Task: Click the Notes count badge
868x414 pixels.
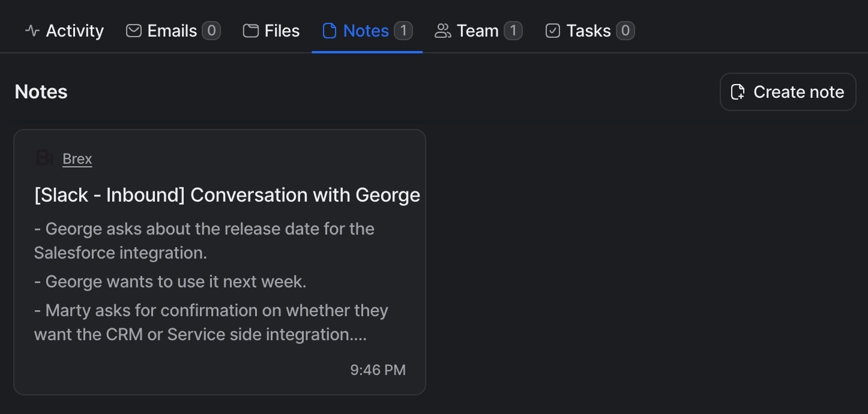Action: [403, 31]
